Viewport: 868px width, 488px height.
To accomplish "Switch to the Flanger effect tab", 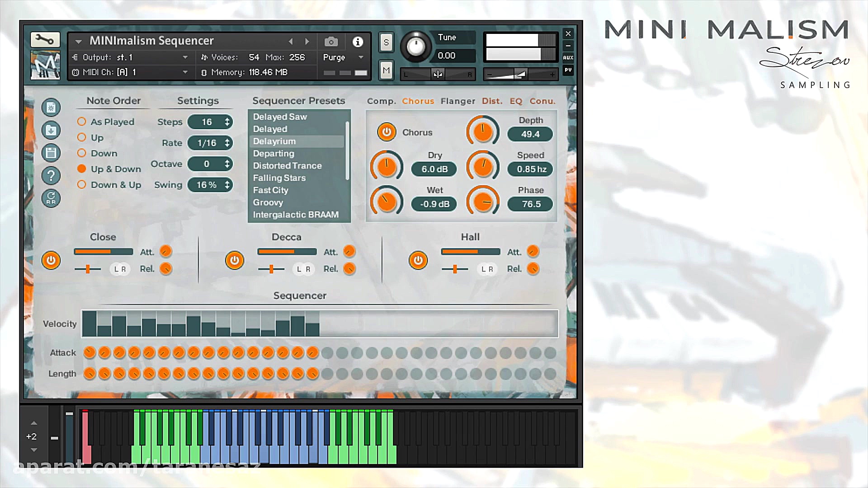I will point(458,101).
